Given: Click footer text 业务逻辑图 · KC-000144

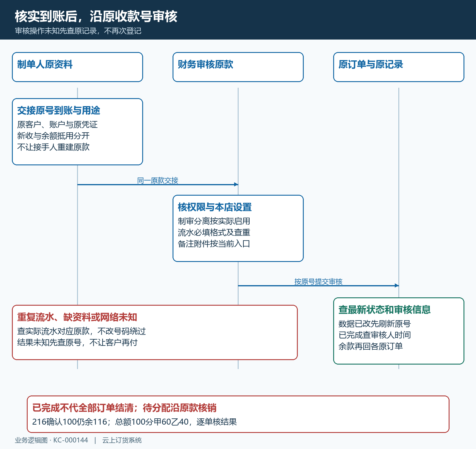Looking at the screenshot, I should coord(51,440).
